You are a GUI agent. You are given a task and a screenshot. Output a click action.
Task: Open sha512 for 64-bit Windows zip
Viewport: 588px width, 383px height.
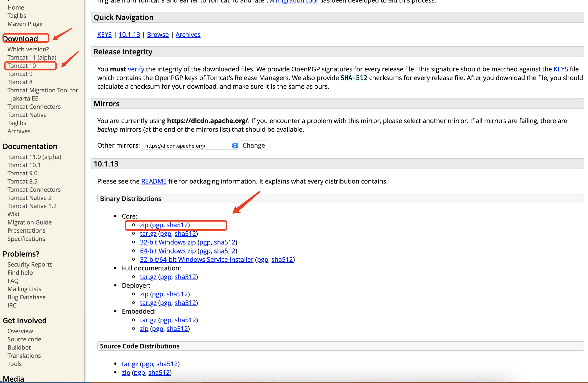(x=225, y=251)
